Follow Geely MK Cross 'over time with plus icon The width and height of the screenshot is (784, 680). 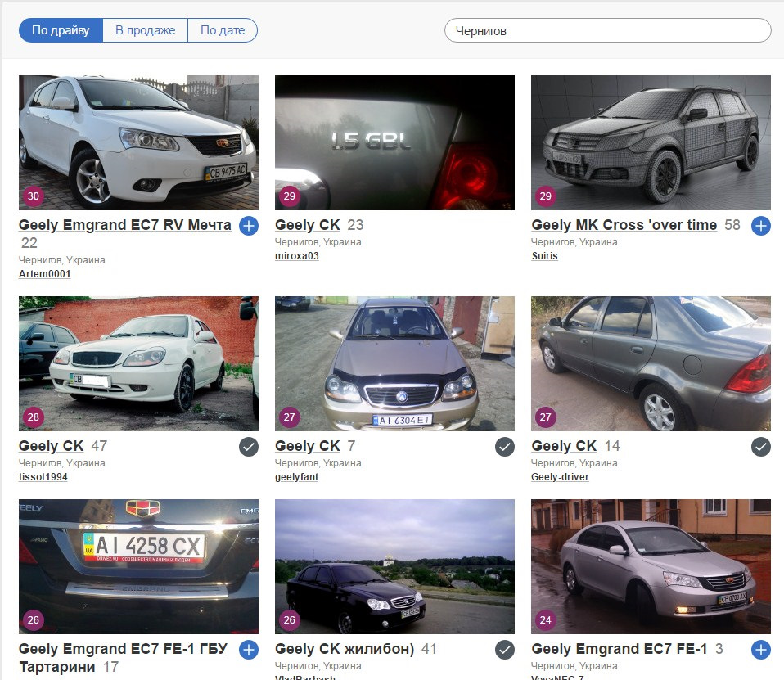(760, 226)
